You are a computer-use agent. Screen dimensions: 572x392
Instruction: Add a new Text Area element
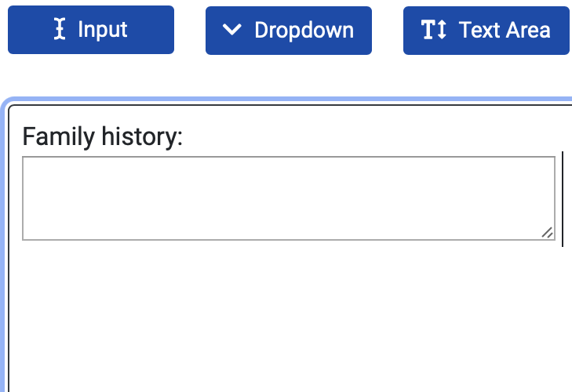tap(486, 31)
